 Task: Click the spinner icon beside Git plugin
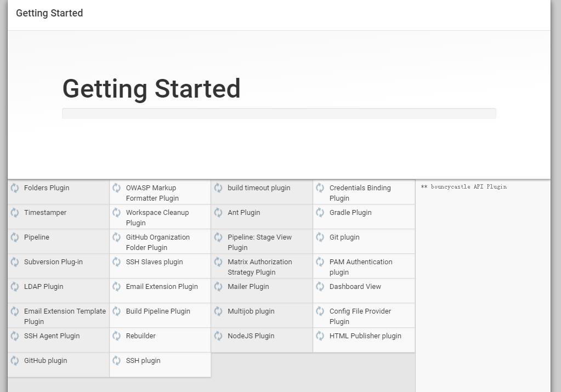(x=320, y=237)
